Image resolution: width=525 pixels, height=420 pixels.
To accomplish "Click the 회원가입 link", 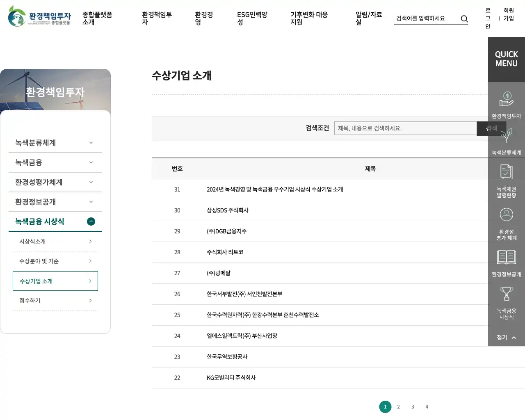I will (x=509, y=14).
